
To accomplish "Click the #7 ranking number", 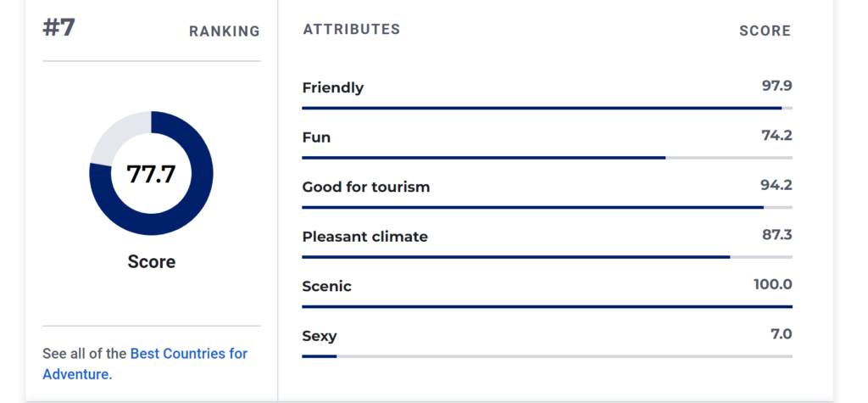I will point(58,28).
